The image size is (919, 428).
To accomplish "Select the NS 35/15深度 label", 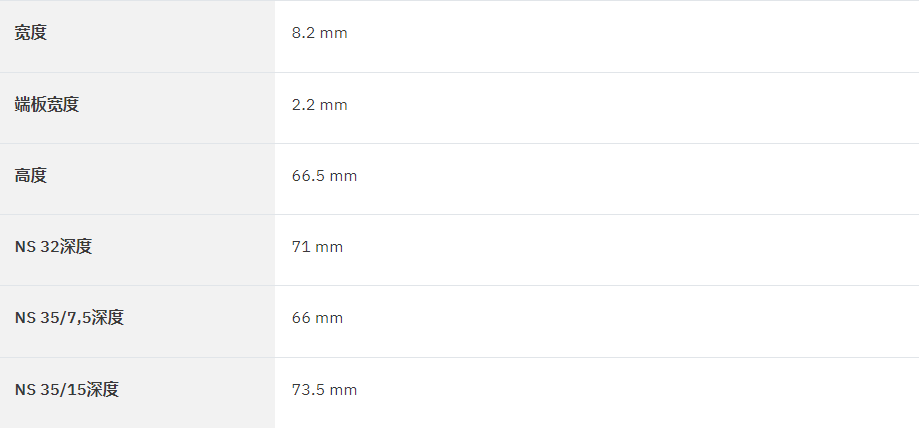I will [67, 389].
